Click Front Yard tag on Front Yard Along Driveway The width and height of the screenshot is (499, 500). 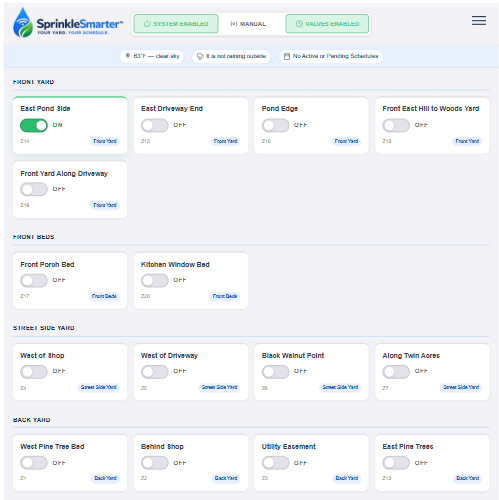pos(105,205)
